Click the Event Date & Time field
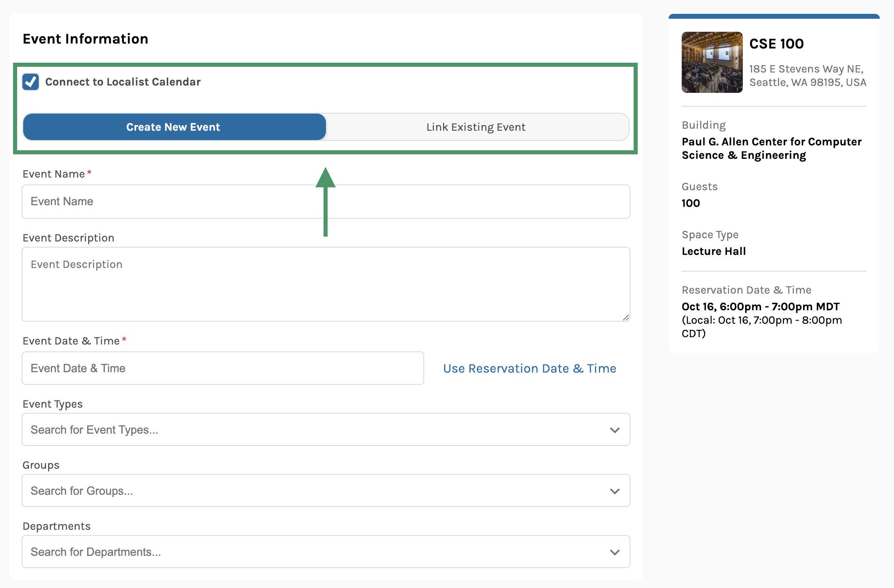The height and width of the screenshot is (588, 894). coord(222,368)
